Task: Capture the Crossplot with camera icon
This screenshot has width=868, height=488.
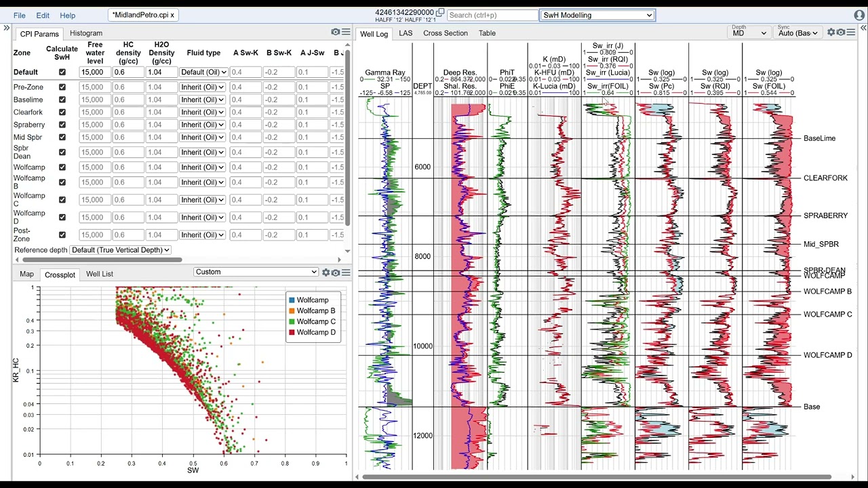Action: (335, 272)
